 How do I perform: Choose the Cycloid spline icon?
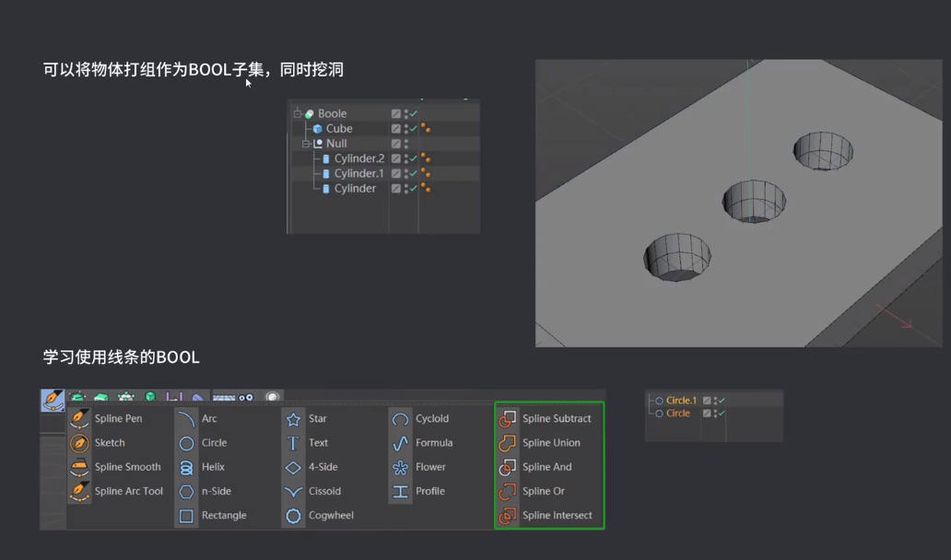pos(400,419)
